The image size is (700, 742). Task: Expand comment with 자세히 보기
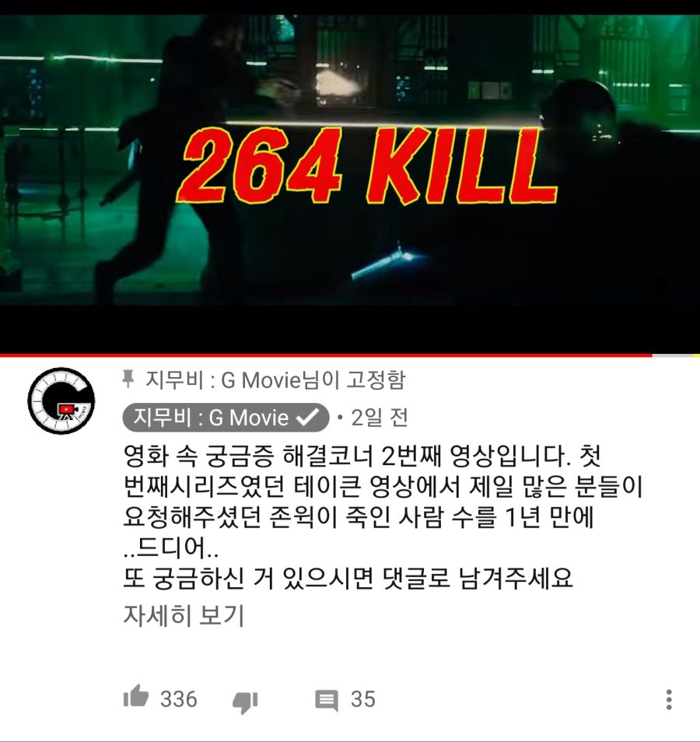184,615
